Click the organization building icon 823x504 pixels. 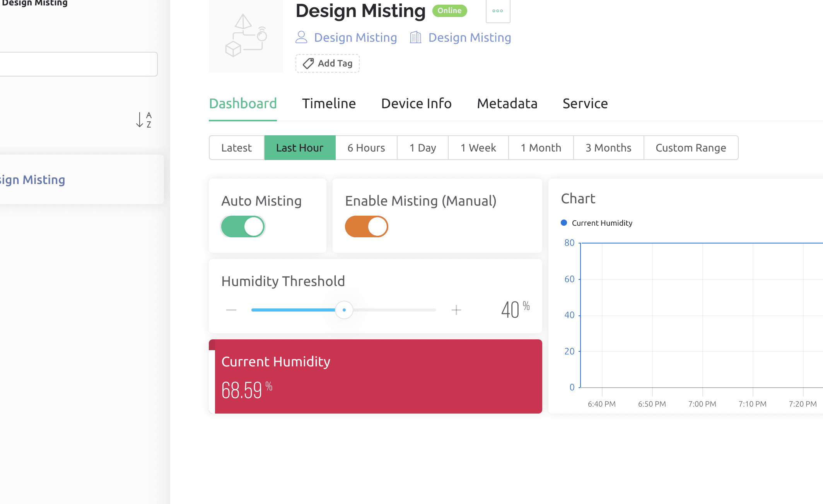(x=415, y=37)
